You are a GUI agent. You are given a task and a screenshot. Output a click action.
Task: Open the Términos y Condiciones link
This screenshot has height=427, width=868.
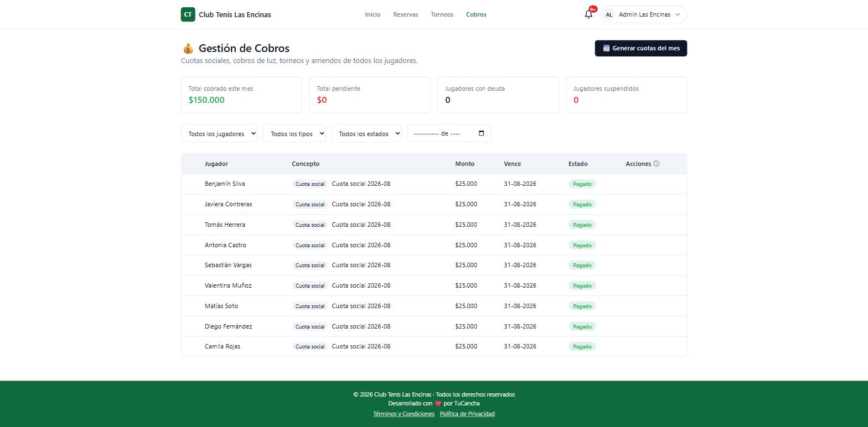click(x=404, y=414)
